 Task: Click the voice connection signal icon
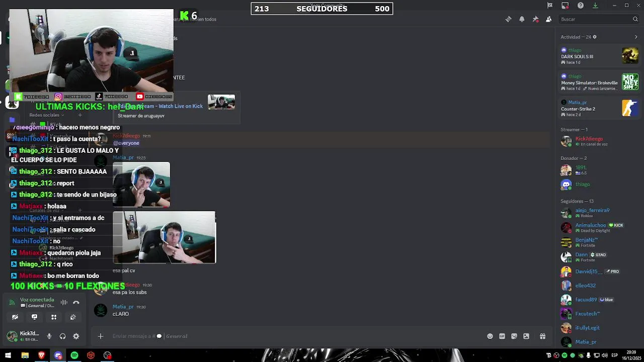click(12, 303)
